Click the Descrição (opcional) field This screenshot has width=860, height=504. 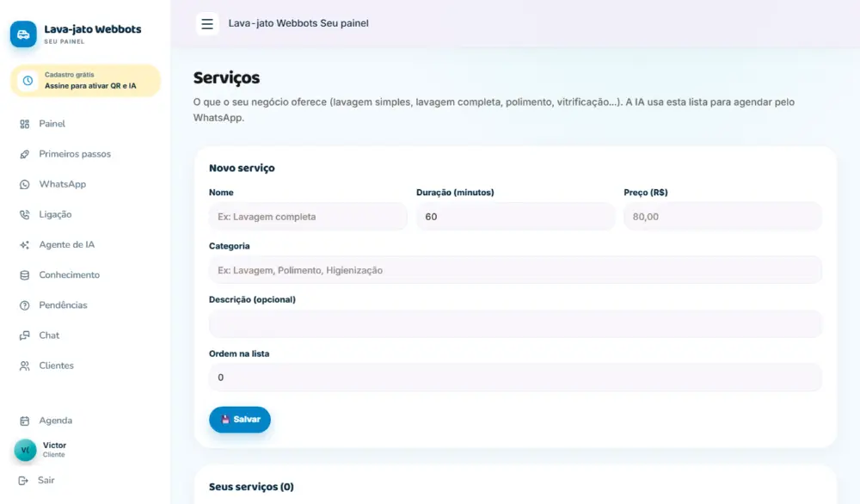pos(515,324)
